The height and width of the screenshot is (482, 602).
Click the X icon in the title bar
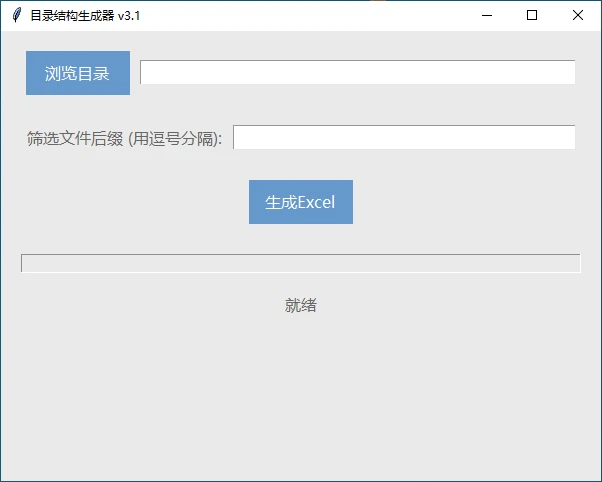(578, 15)
